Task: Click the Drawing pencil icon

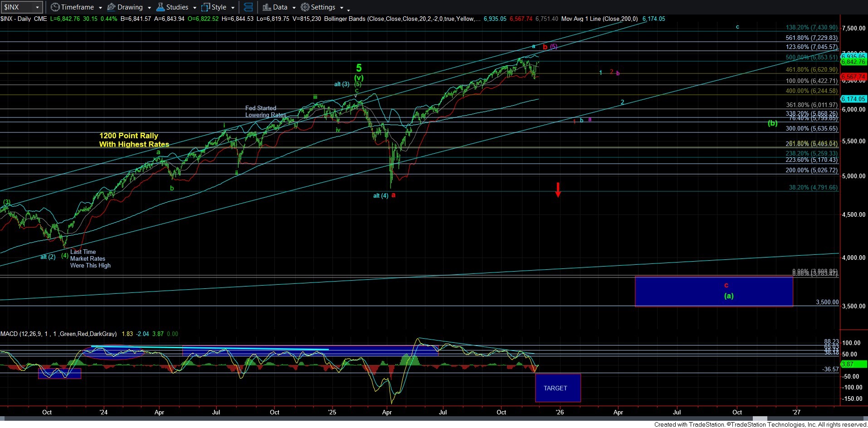Action: (x=111, y=7)
